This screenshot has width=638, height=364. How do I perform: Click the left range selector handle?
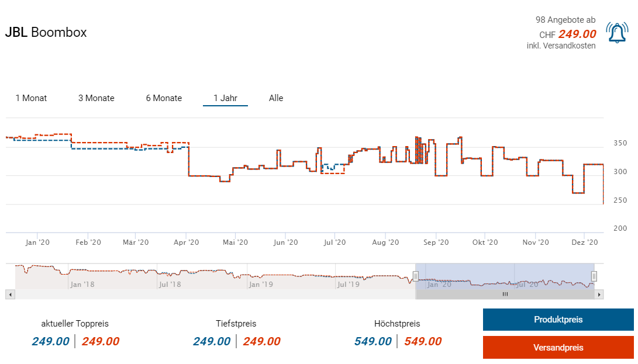pos(416,276)
